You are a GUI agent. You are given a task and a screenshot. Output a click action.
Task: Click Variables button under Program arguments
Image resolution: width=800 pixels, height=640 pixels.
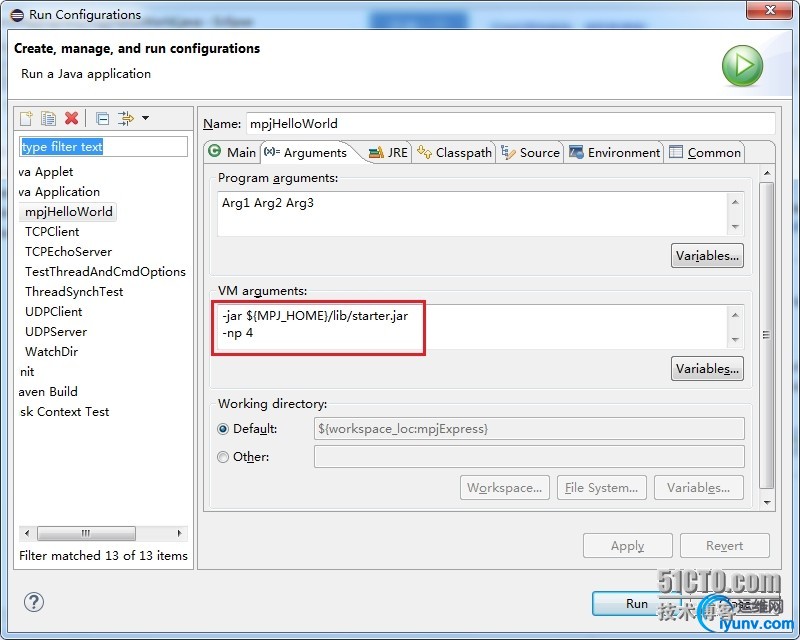(x=707, y=256)
